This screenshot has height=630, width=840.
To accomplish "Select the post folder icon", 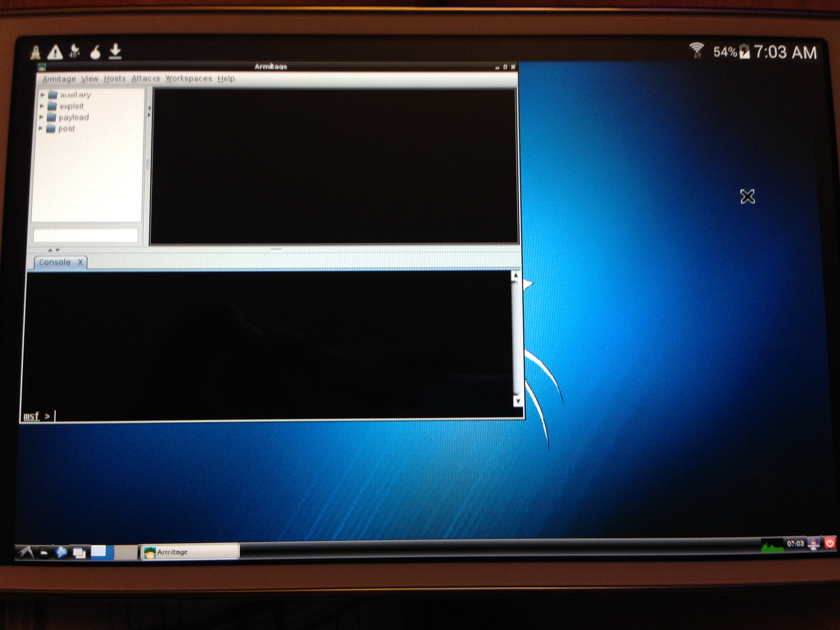I will point(51,128).
